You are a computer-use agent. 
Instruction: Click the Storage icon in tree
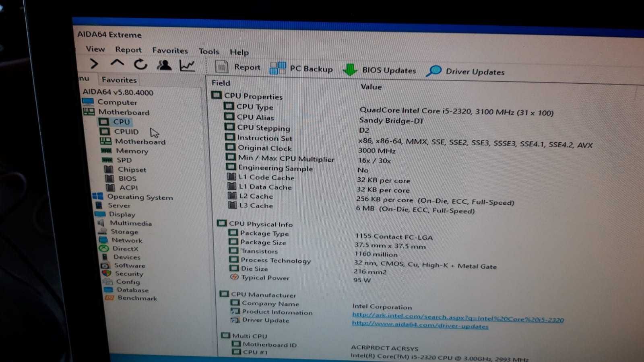tap(103, 231)
